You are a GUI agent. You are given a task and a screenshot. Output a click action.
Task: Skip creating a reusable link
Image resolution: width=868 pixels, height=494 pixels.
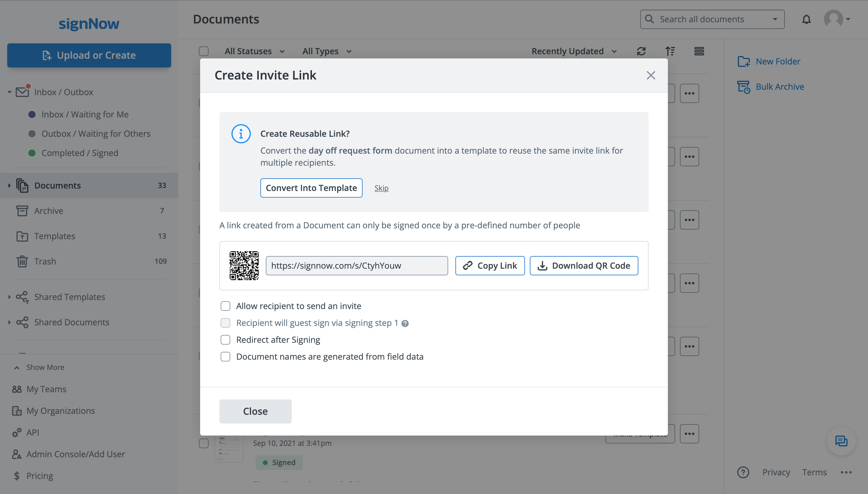tap(382, 188)
